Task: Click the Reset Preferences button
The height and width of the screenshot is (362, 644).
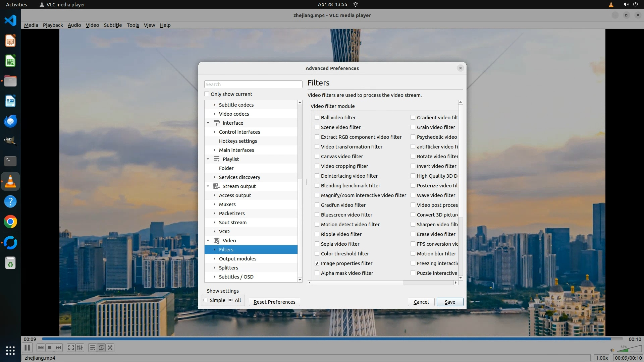Action: [274, 302]
